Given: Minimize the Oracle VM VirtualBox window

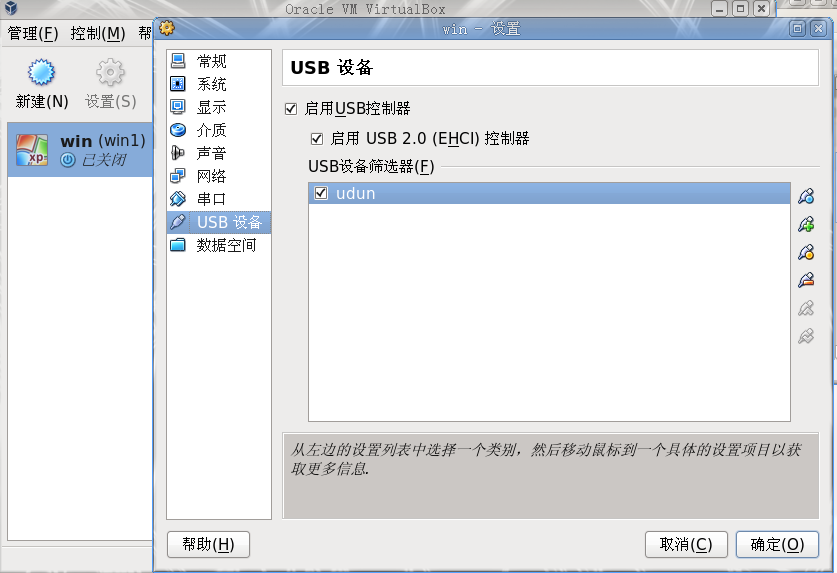Looking at the screenshot, I should click(x=720, y=9).
